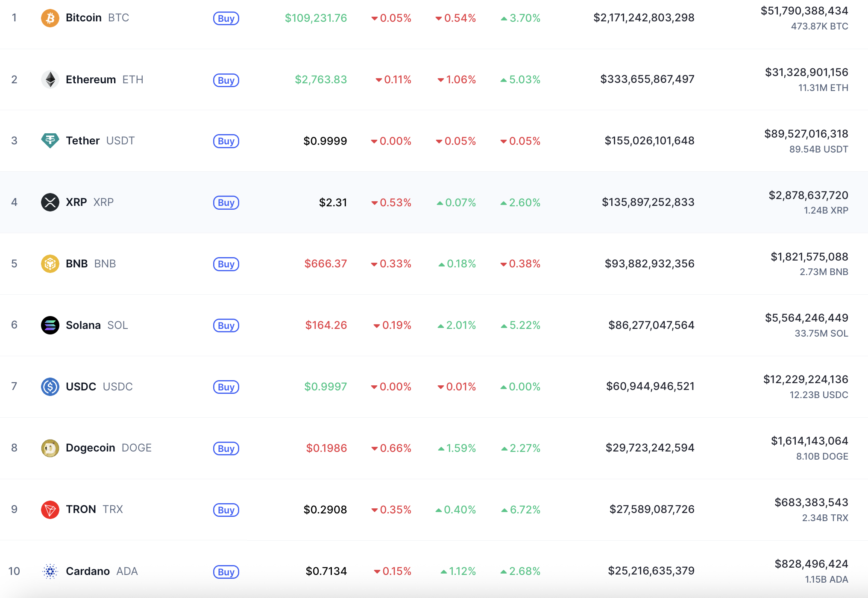Click Ethereum volume $31,328,901,156
Viewport: 868px width, 598px height.
(x=806, y=72)
